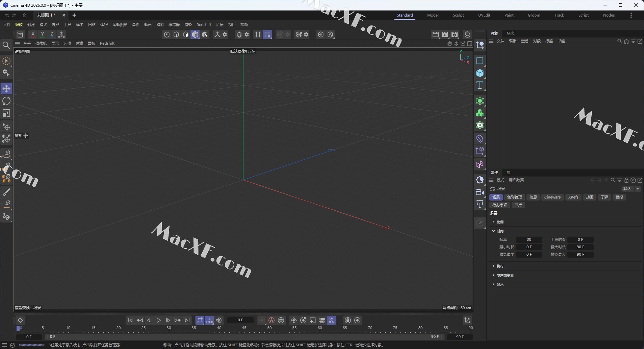Viewport: 644px width, 349px height.
Task: Click the timeline playhead at frame 0
Action: pyautogui.click(x=18, y=328)
